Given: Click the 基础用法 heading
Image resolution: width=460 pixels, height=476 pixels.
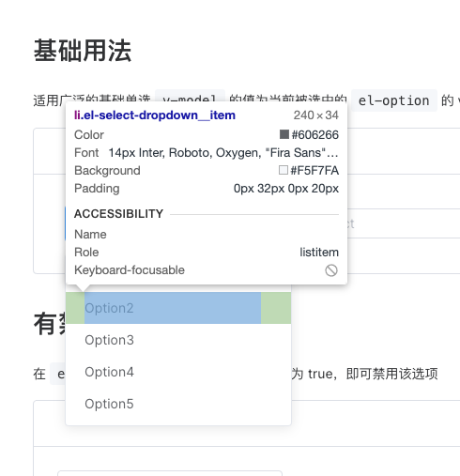Looking at the screenshot, I should (x=83, y=51).
